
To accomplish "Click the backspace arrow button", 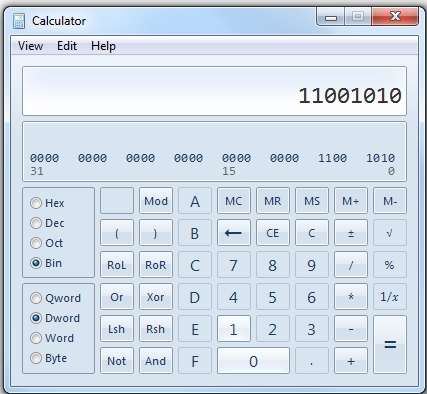I will click(234, 233).
